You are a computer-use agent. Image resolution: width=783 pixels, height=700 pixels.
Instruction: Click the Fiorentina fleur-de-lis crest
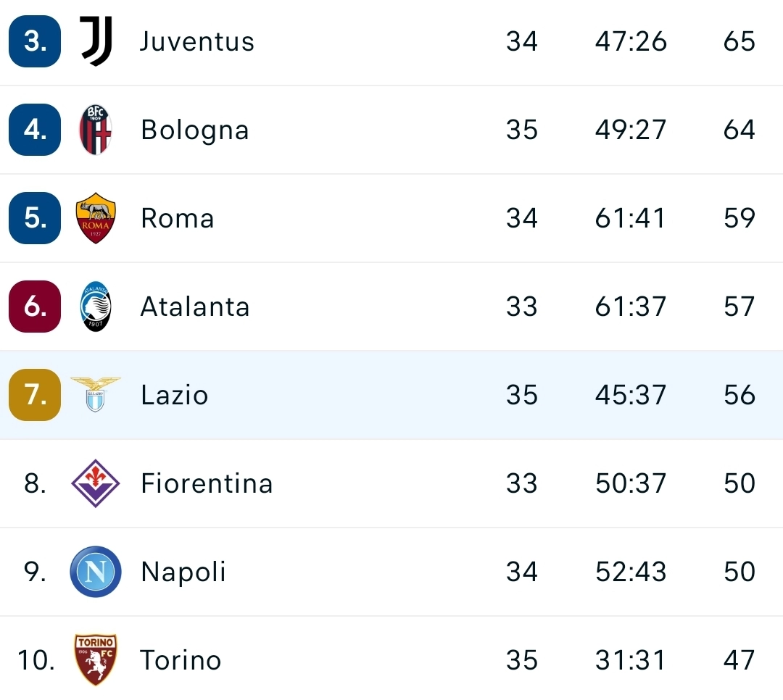coord(95,483)
